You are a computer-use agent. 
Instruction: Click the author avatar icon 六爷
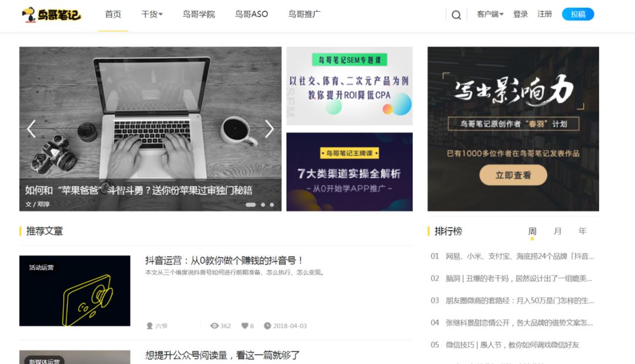pyautogui.click(x=149, y=326)
